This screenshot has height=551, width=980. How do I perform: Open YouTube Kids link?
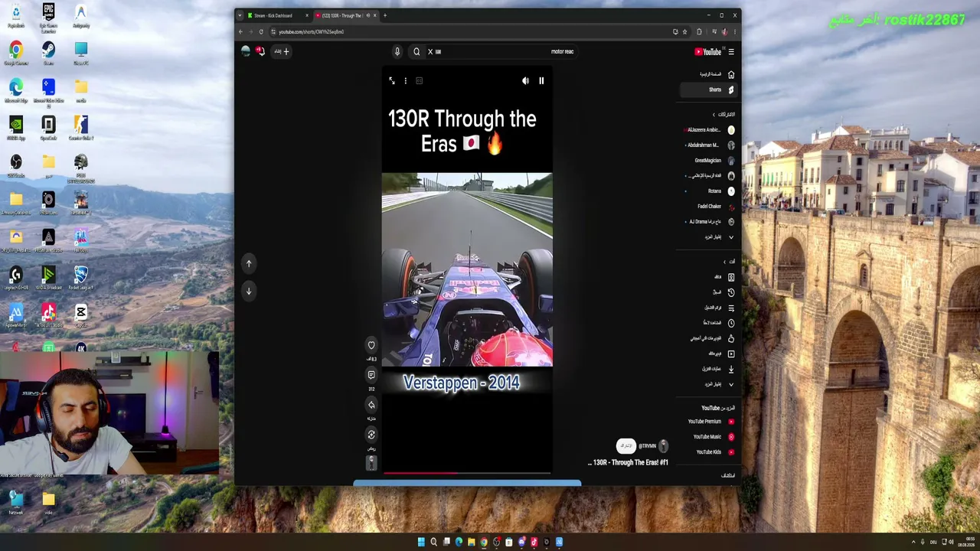(x=707, y=452)
